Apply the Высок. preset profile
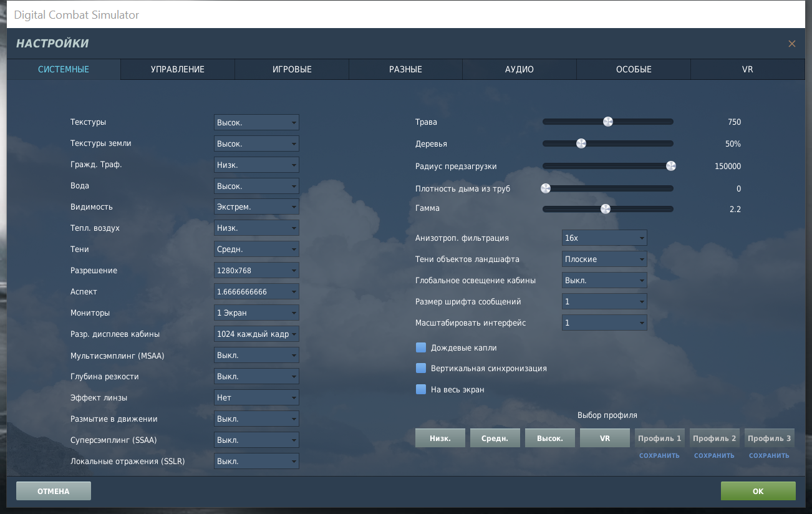The width and height of the screenshot is (812, 514). pyautogui.click(x=549, y=439)
